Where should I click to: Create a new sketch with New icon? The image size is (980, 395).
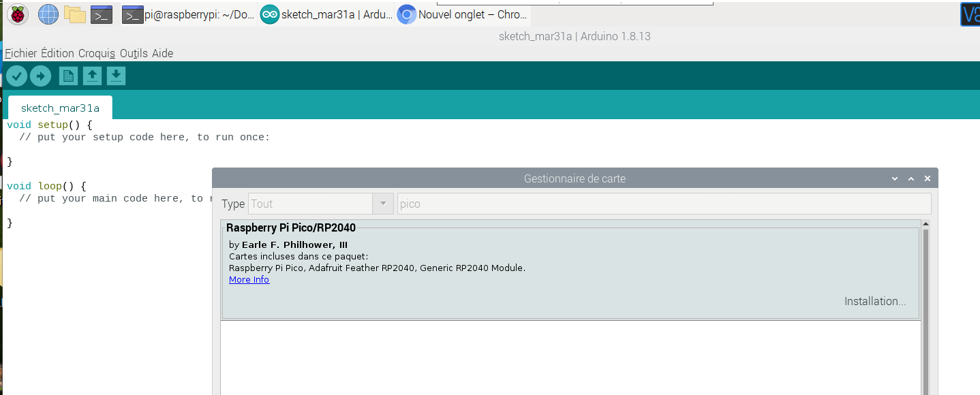(x=68, y=76)
